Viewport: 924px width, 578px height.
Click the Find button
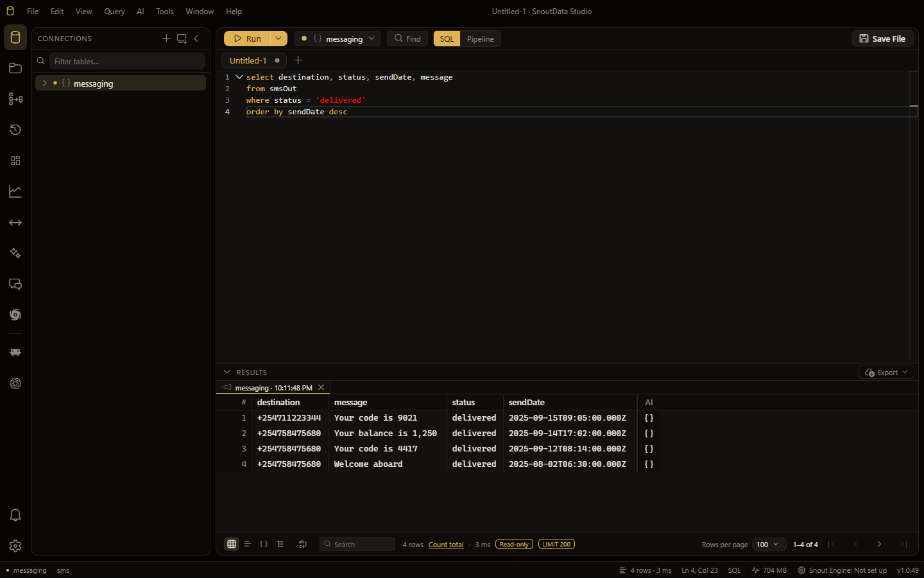[407, 39]
